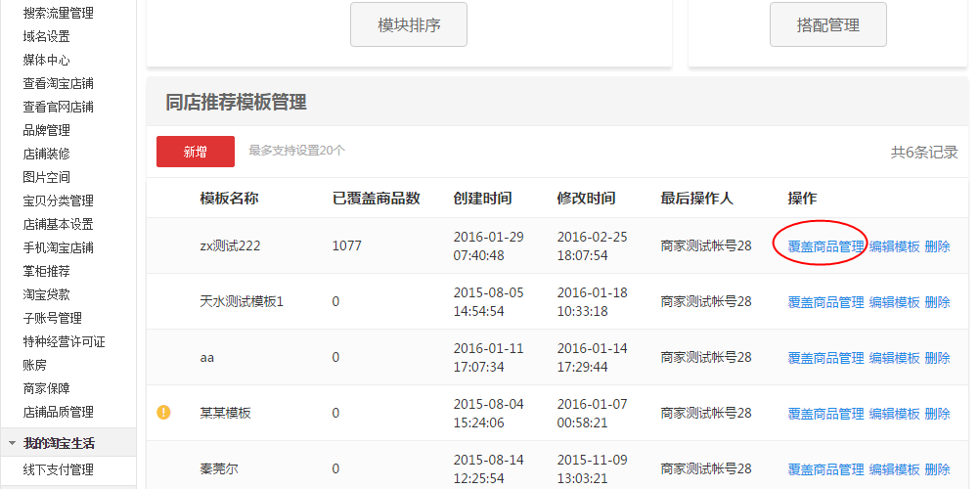Image resolution: width=980 pixels, height=489 pixels.
Task: Click the 共6条记录 record count
Action: point(923,152)
